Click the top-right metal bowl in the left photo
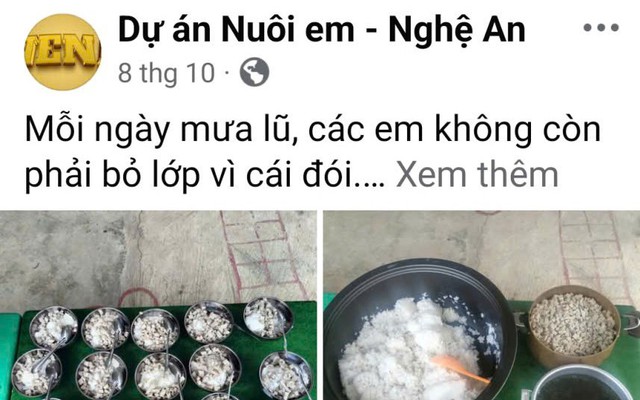This screenshot has width=640, height=400. pyautogui.click(x=268, y=318)
